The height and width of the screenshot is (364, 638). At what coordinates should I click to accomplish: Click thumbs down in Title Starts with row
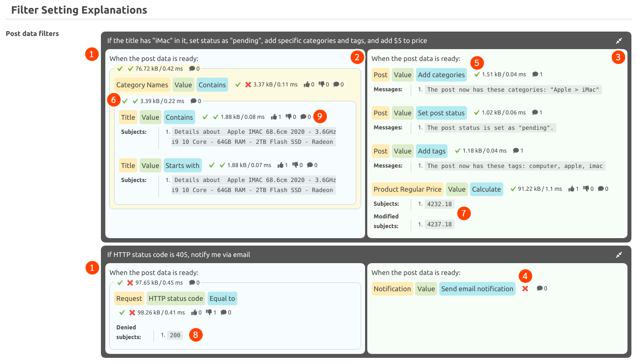295,165
